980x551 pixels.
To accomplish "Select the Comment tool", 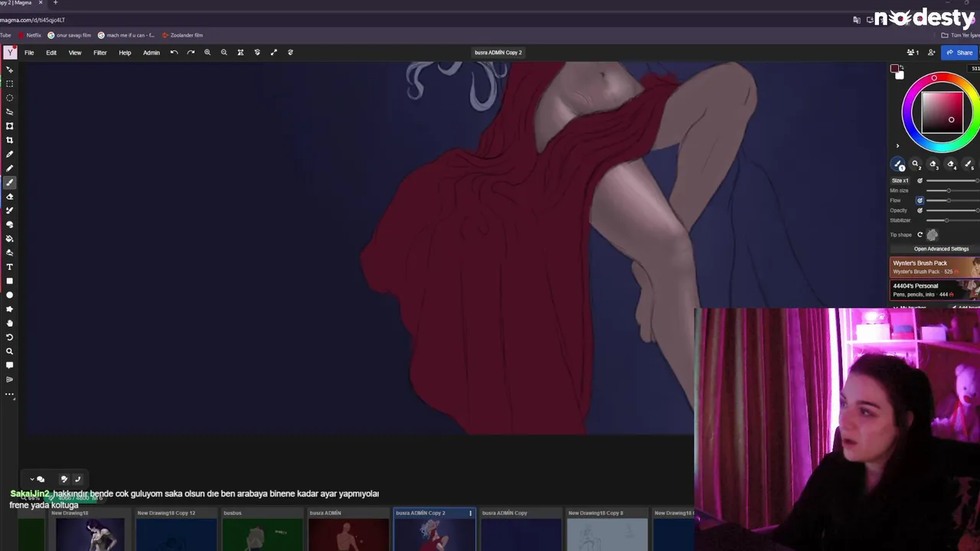I will tap(10, 366).
